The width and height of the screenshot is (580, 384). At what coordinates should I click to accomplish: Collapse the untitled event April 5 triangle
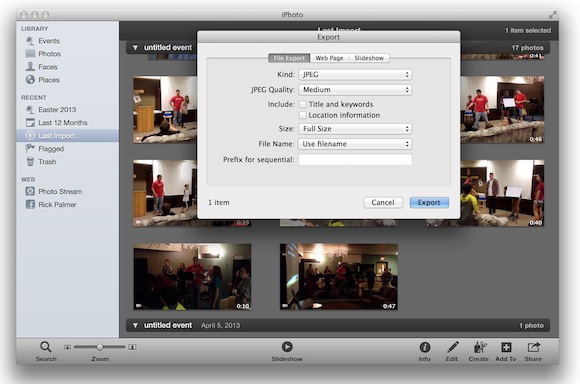[135, 325]
